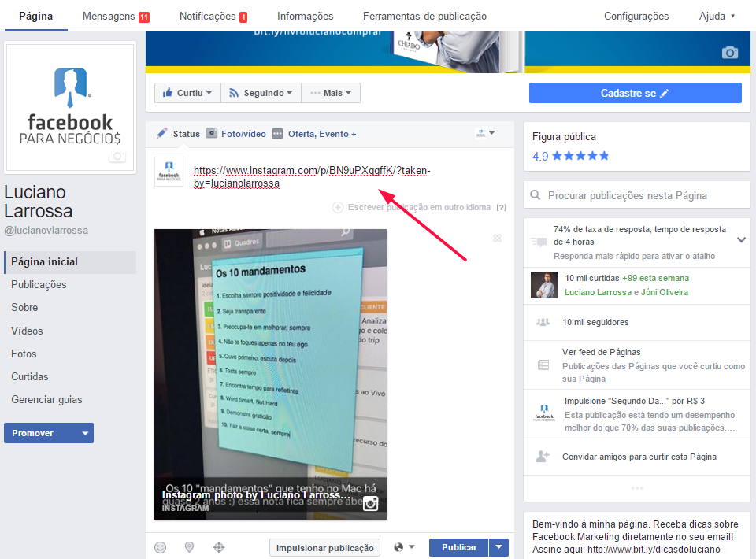The height and width of the screenshot is (559, 756).
Task: Open the Mais dropdown menu
Action: (x=331, y=93)
